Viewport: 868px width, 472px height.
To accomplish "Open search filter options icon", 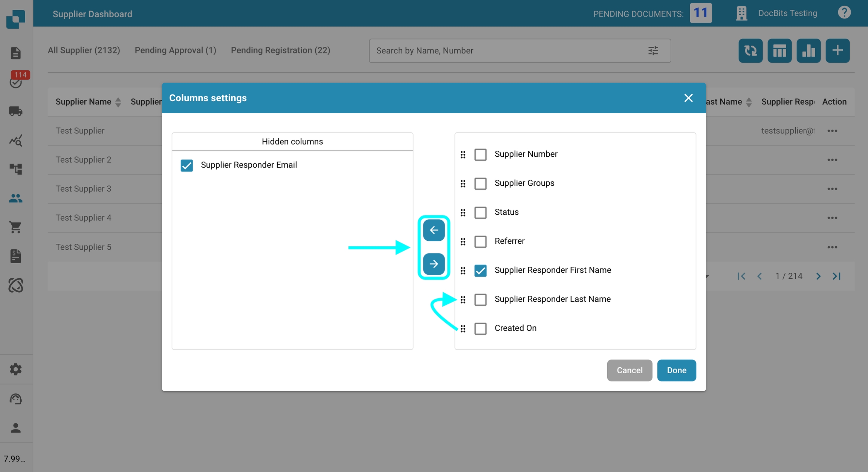I will click(x=653, y=50).
